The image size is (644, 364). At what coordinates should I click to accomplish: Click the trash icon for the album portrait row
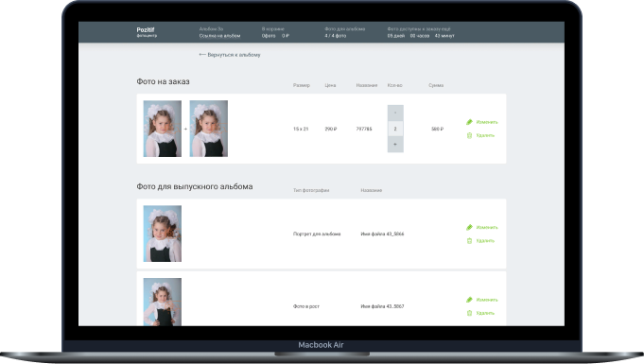[469, 241]
